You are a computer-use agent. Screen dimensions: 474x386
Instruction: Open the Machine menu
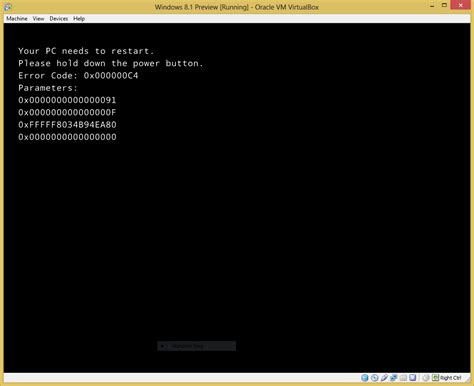(x=17, y=19)
